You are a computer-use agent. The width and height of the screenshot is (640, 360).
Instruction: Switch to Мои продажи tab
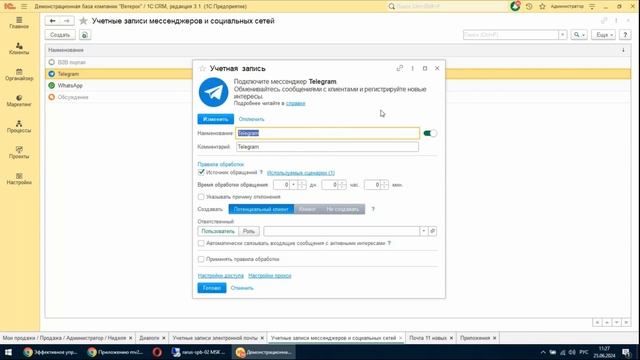(64, 338)
